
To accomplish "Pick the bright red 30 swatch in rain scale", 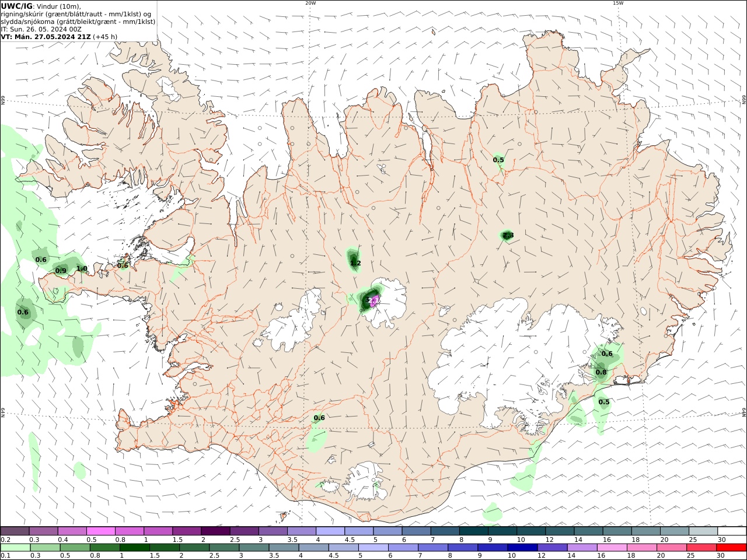I will [x=731, y=548].
